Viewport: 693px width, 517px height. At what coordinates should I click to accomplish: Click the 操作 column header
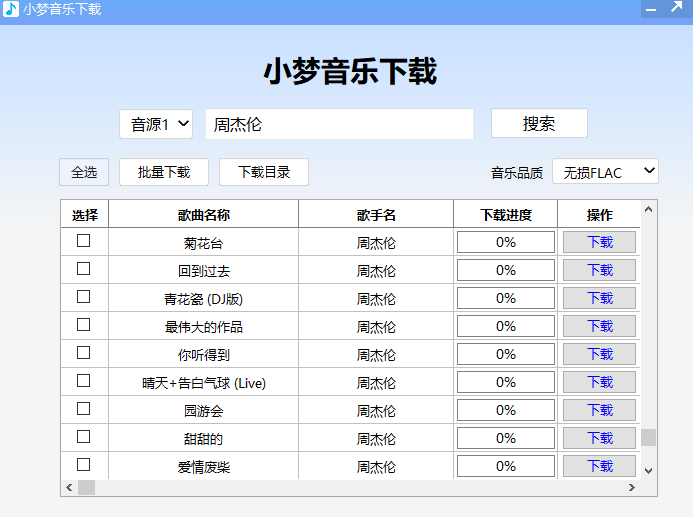[599, 215]
